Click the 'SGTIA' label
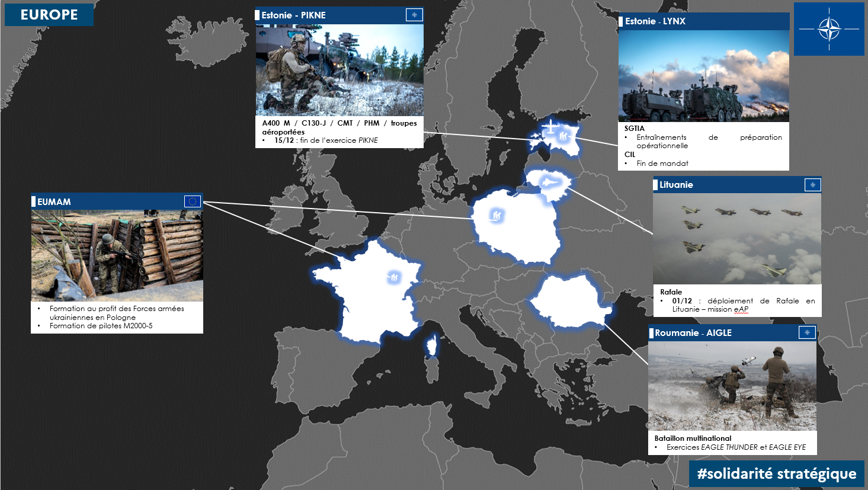 pyautogui.click(x=634, y=128)
